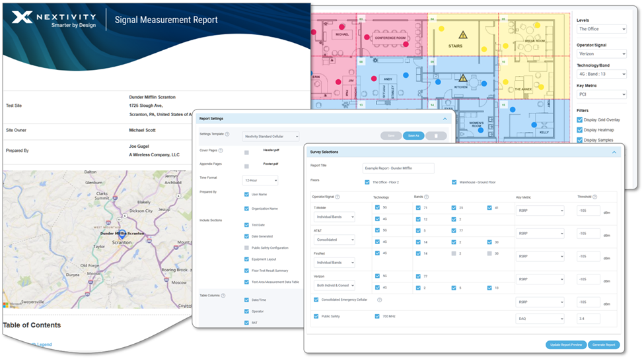Screen dimensions: 644x359
Task: Click the Bands help icon
Action: (426, 197)
